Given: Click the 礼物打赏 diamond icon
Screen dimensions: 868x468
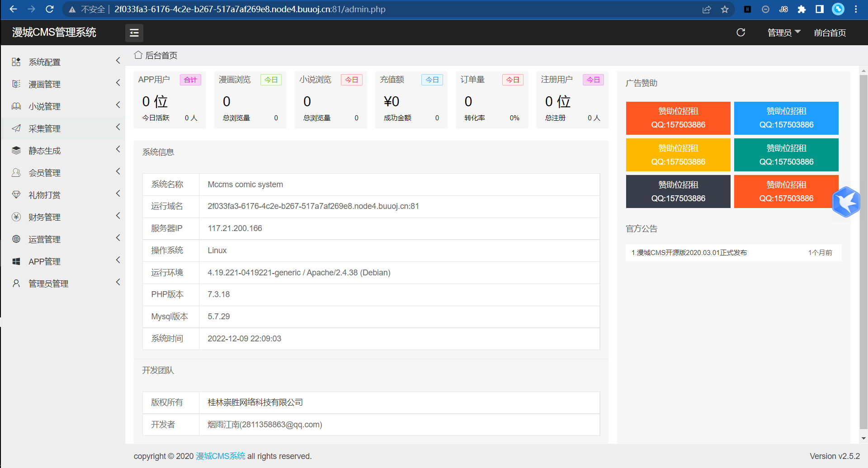Looking at the screenshot, I should (16, 195).
